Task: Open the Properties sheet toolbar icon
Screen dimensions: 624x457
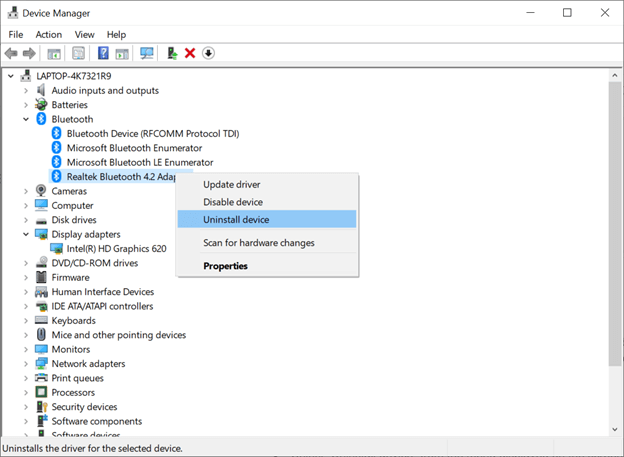Action: pyautogui.click(x=78, y=53)
